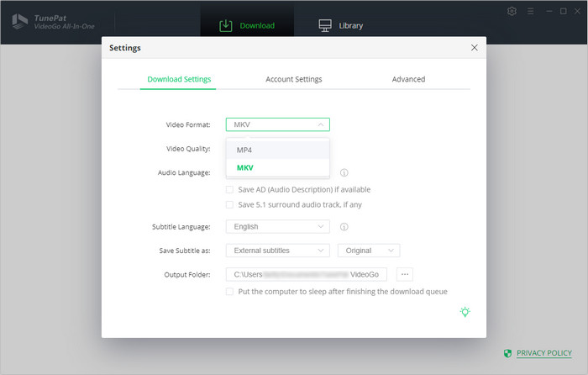Click the privacy shield icon
The height and width of the screenshot is (375, 588).
[507, 353]
